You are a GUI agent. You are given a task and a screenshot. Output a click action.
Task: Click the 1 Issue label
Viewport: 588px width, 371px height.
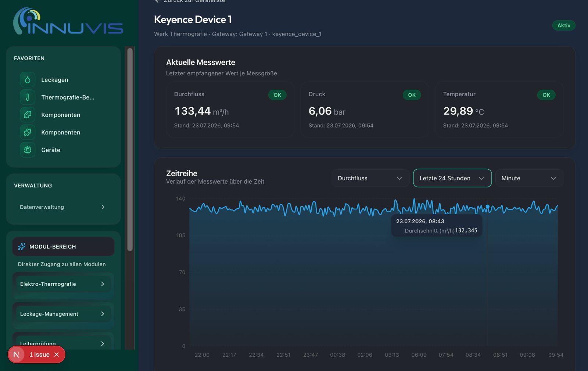39,354
